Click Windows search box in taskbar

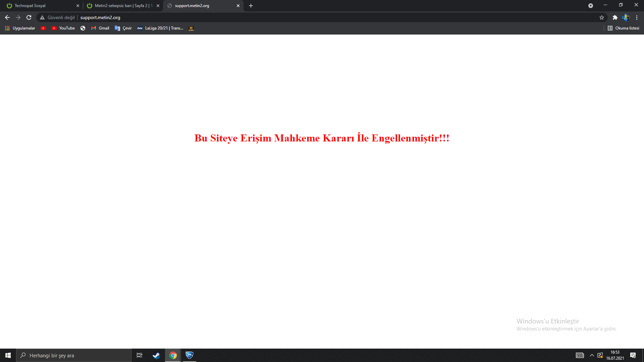[x=74, y=355]
